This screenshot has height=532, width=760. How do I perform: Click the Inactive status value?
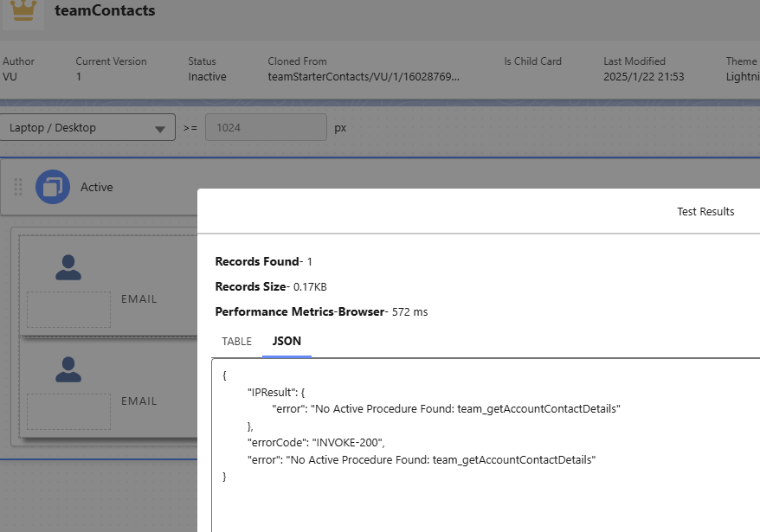point(207,76)
